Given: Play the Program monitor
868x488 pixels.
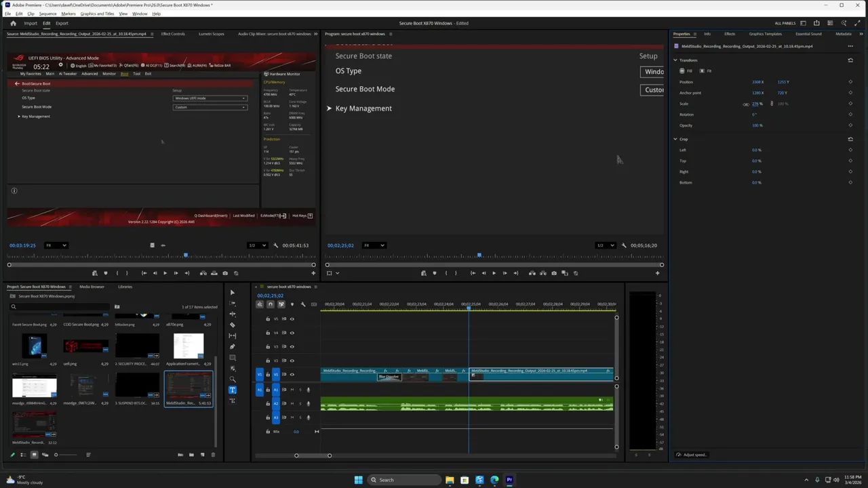Looking at the screenshot, I should point(494,273).
